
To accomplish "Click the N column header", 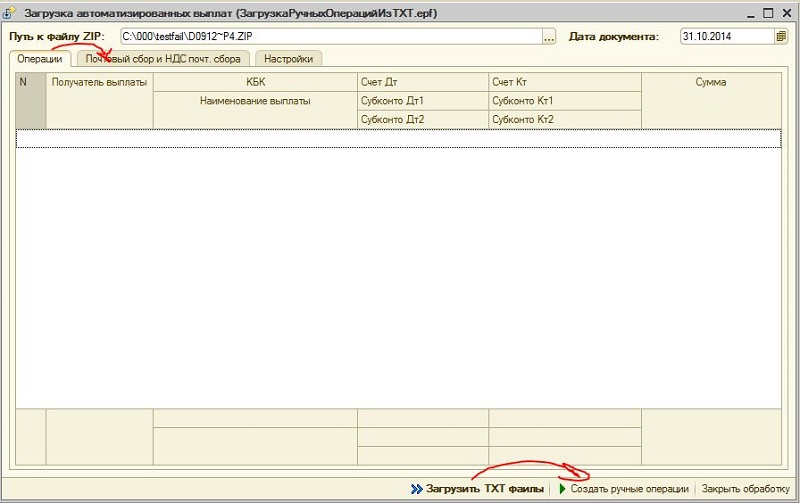I will click(24, 82).
